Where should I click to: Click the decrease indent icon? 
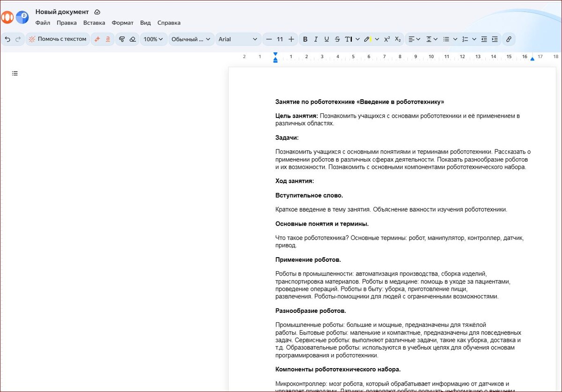(484, 39)
